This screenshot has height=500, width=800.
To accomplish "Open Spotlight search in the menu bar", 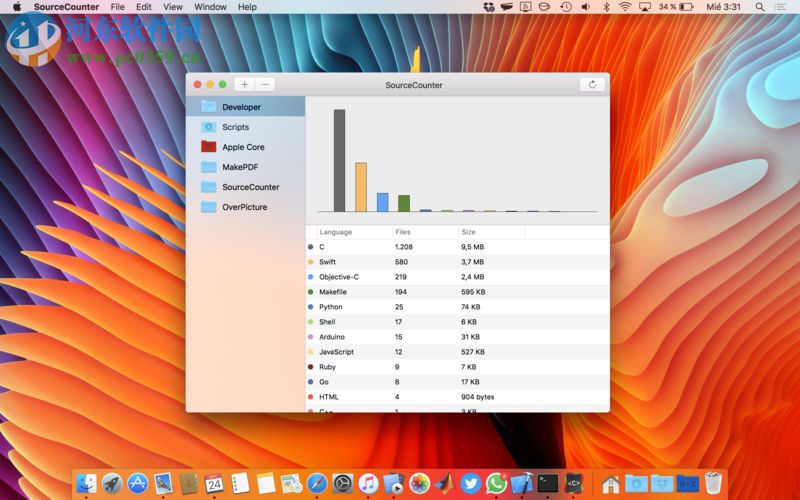I will coord(760,7).
